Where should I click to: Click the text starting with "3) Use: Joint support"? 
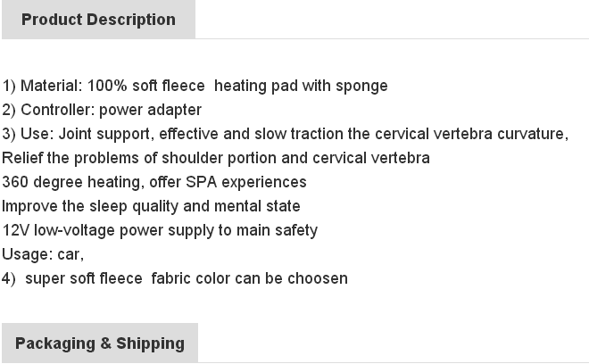click(285, 134)
